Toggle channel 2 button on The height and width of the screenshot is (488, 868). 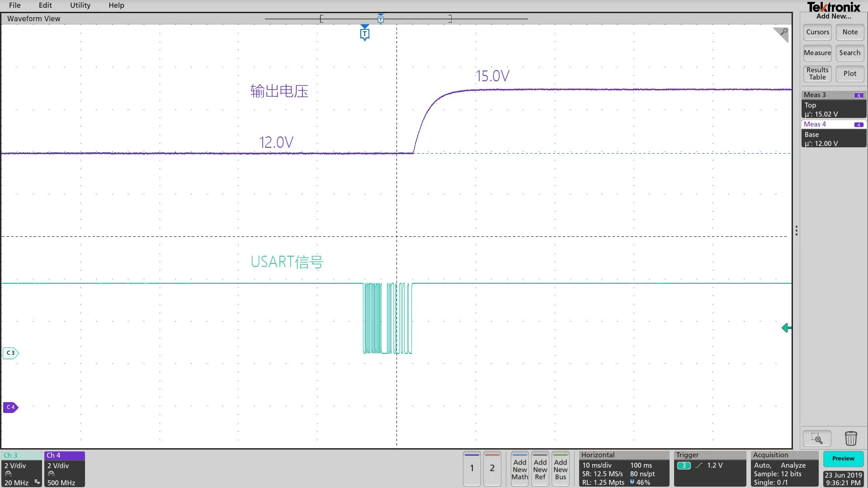coord(492,469)
